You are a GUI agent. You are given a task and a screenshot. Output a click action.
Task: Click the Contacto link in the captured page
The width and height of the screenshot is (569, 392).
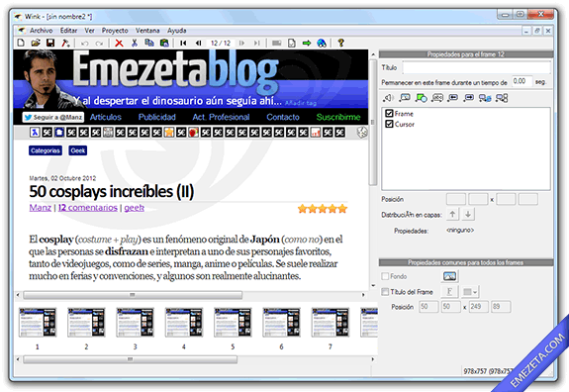283,117
